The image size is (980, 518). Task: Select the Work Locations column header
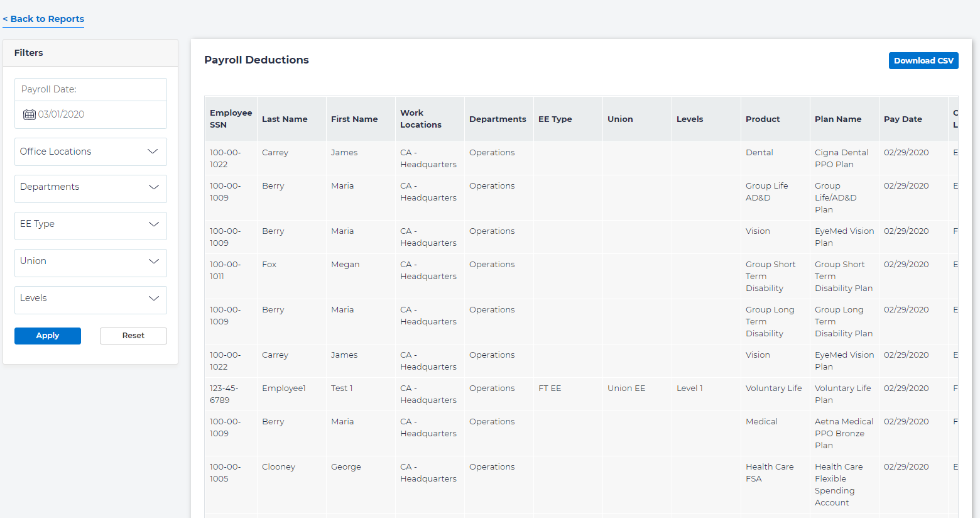pyautogui.click(x=420, y=119)
